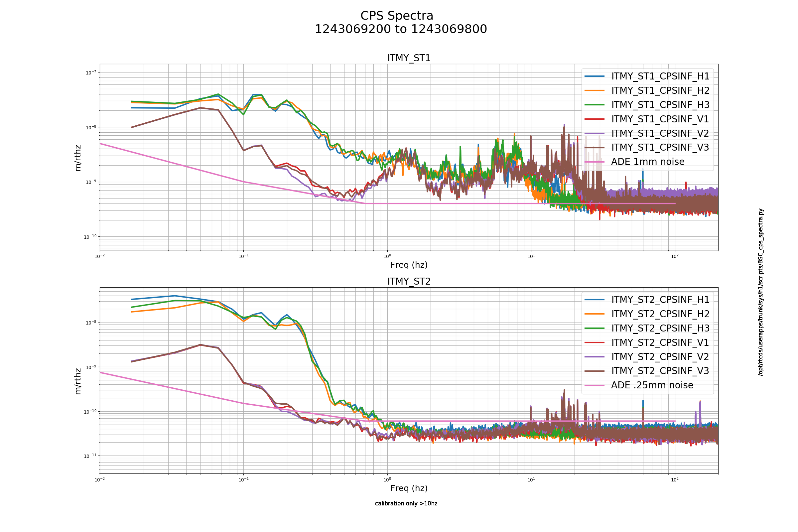798x532 pixels.
Task: Click the 10² x-axis tick on ITMY_ST1 plot
Action: click(x=675, y=256)
